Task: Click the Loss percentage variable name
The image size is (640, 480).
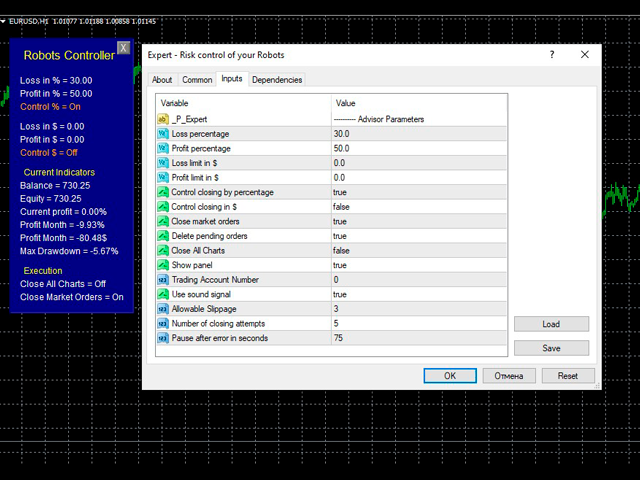Action: point(200,134)
